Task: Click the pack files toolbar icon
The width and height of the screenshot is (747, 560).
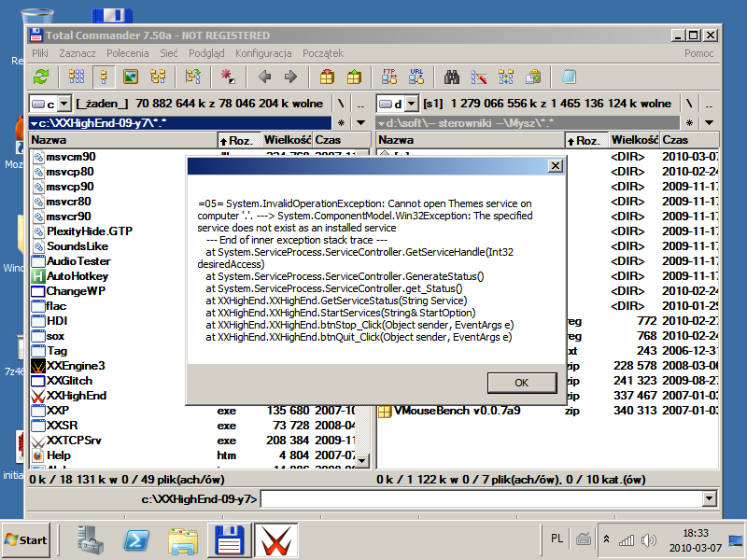Action: [327, 77]
